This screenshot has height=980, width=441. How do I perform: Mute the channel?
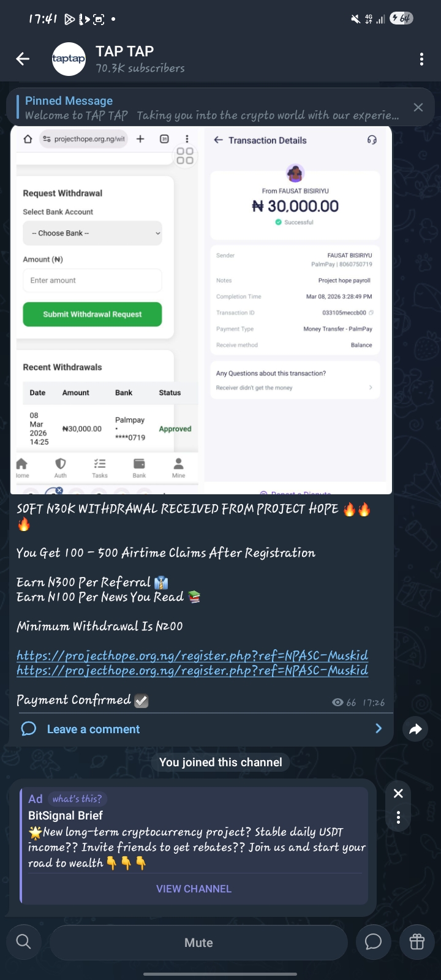[198, 943]
